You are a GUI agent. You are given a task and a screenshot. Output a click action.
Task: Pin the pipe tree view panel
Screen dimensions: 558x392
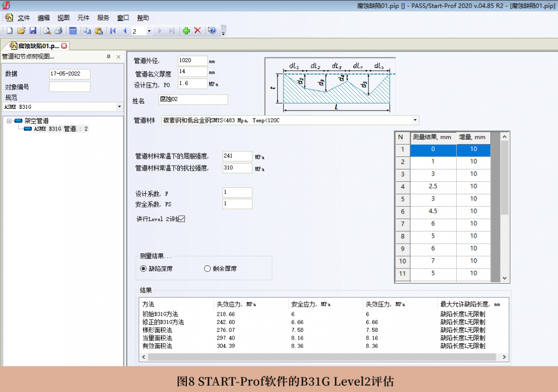pos(108,56)
